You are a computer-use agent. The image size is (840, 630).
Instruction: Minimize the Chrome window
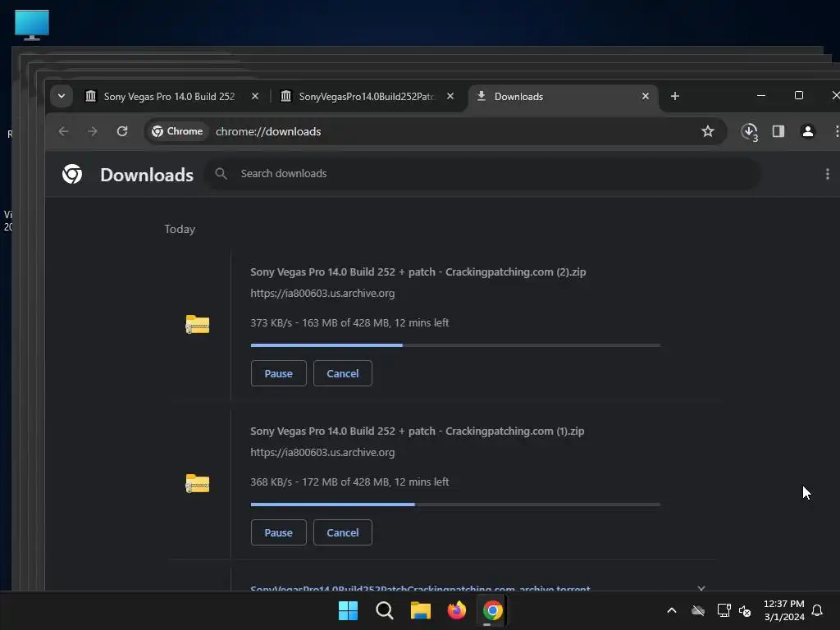click(x=760, y=95)
